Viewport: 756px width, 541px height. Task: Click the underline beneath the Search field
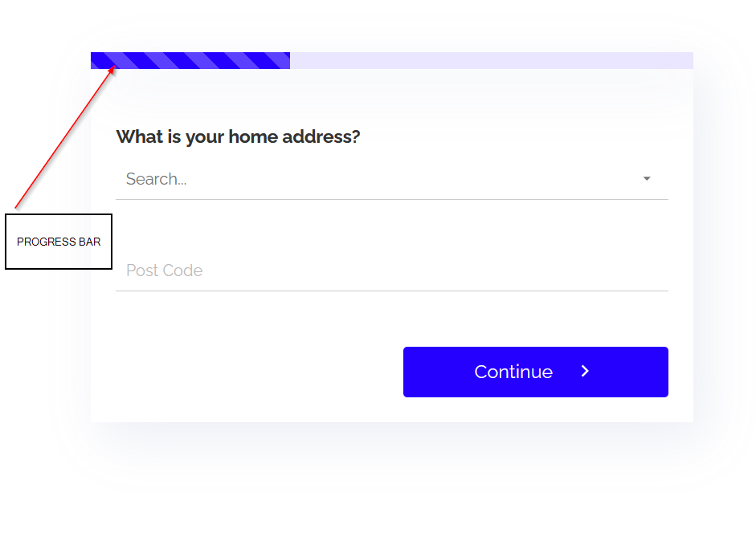[x=392, y=199]
